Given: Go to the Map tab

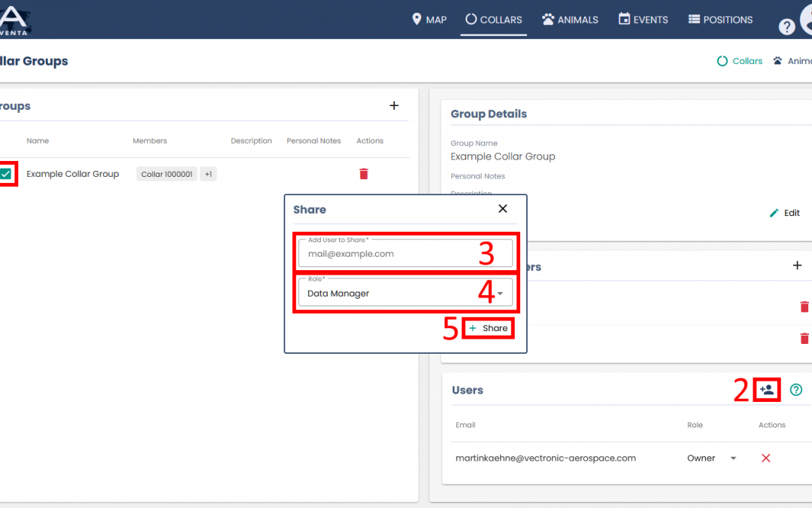Looking at the screenshot, I should 429,20.
